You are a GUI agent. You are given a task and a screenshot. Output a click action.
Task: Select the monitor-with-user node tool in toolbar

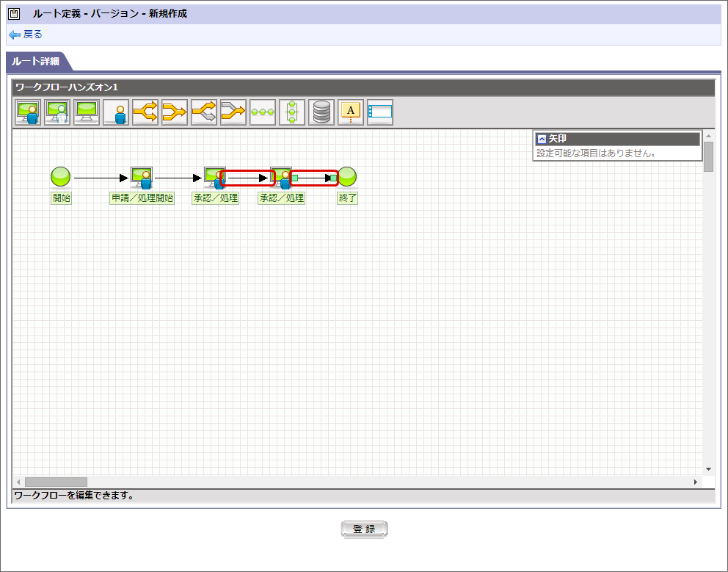(x=28, y=112)
